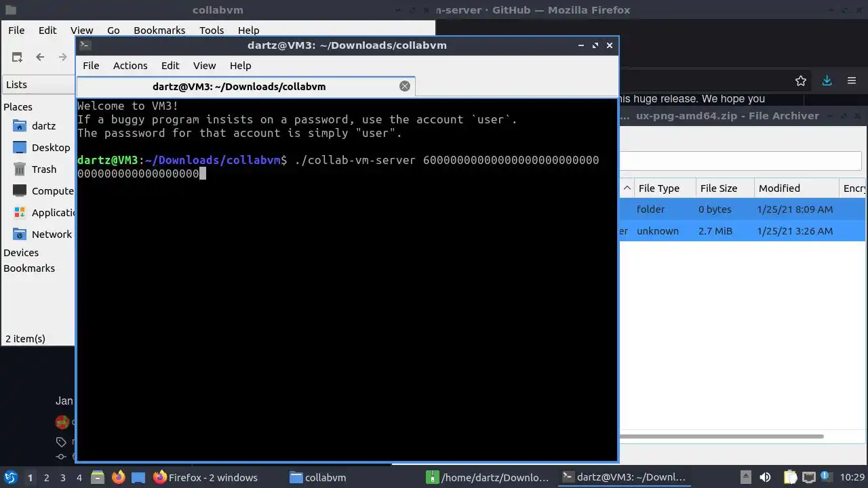Open the volume control in the tray
Screen dimensions: 868x488
click(x=765, y=477)
